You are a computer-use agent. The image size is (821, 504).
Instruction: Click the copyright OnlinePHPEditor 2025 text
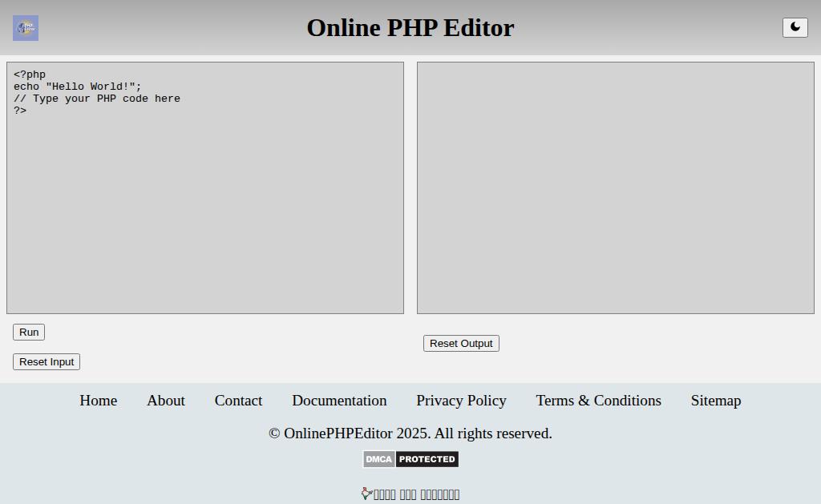tap(410, 433)
